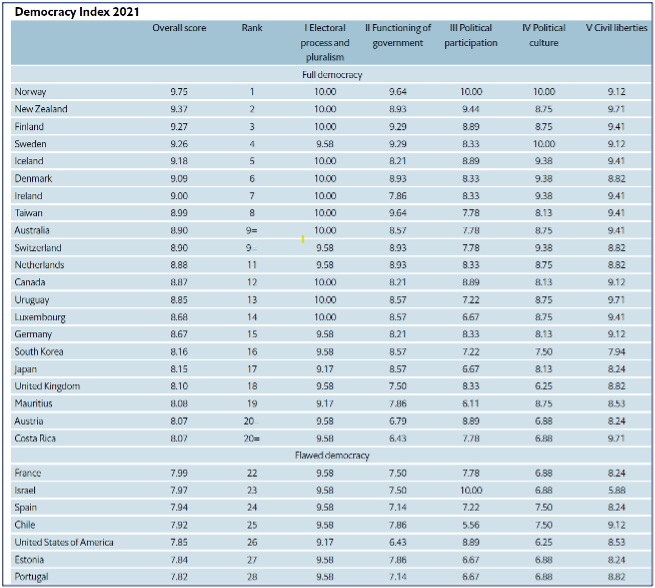
Task: Select Norway in the country column
Action: [x=30, y=92]
